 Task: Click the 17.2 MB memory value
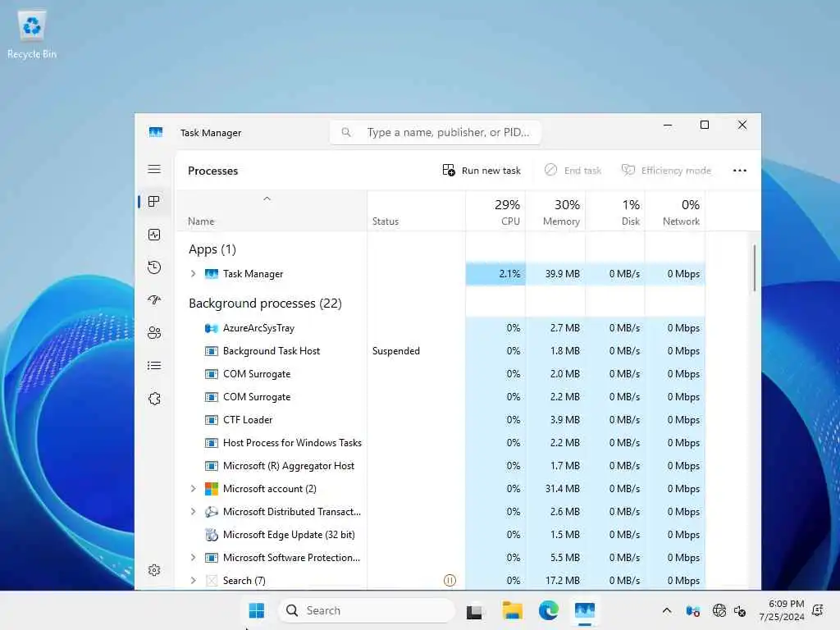point(563,580)
